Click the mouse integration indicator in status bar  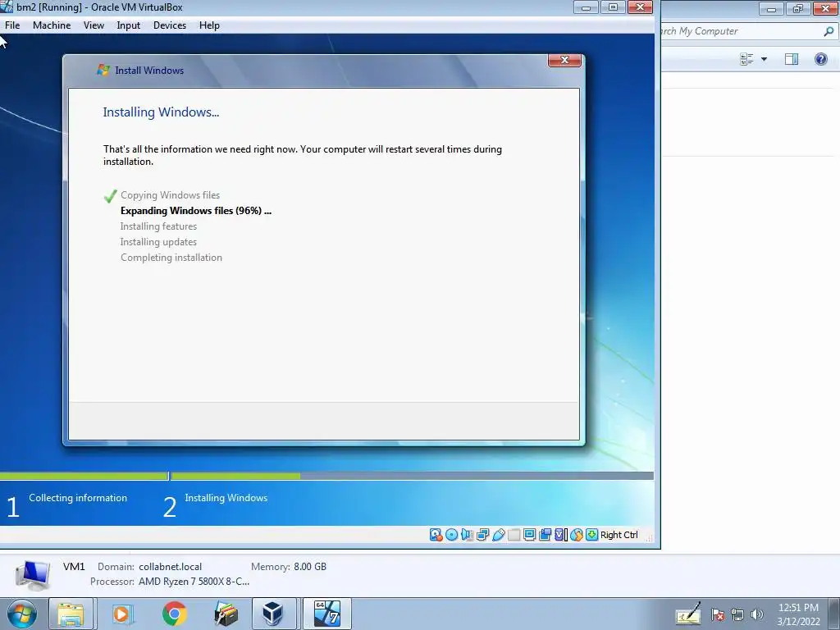[x=576, y=535]
